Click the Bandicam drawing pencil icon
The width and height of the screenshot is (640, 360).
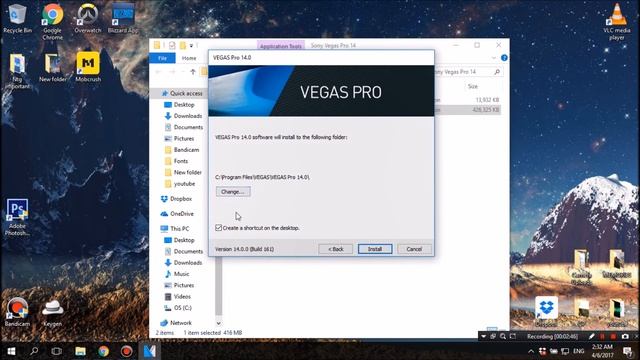pyautogui.click(x=591, y=336)
